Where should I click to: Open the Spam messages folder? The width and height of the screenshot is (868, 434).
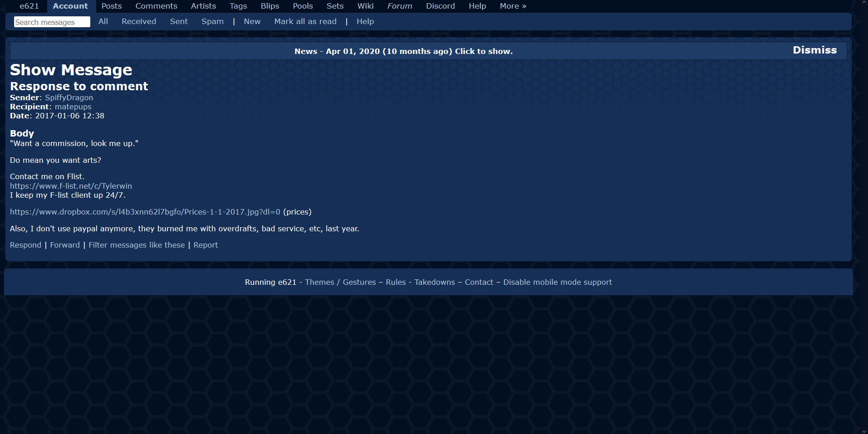(x=212, y=21)
